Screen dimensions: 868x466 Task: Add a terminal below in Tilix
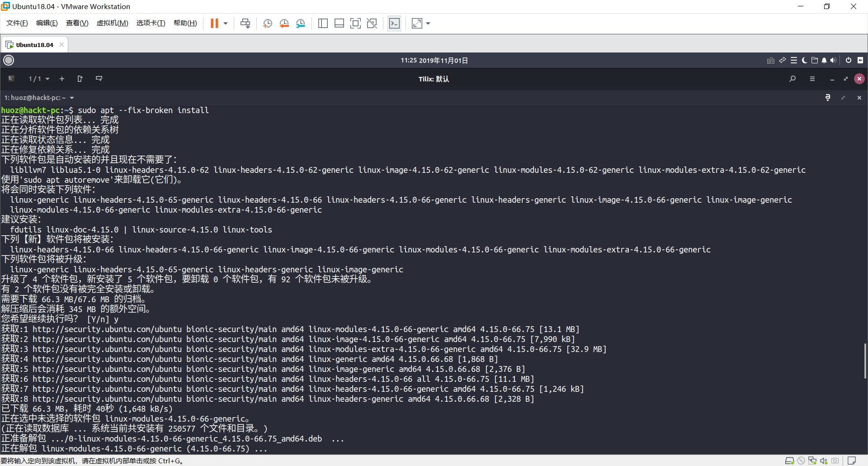[x=99, y=79]
